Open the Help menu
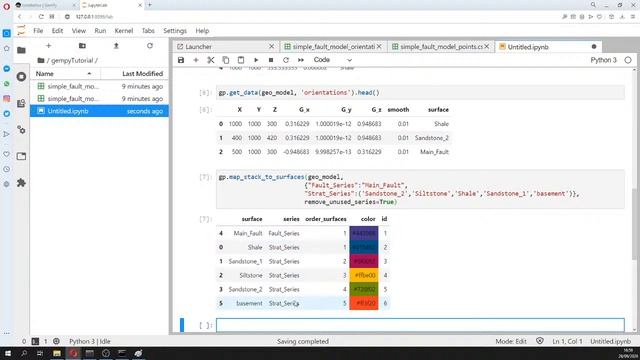The image size is (640, 360). pos(202,31)
